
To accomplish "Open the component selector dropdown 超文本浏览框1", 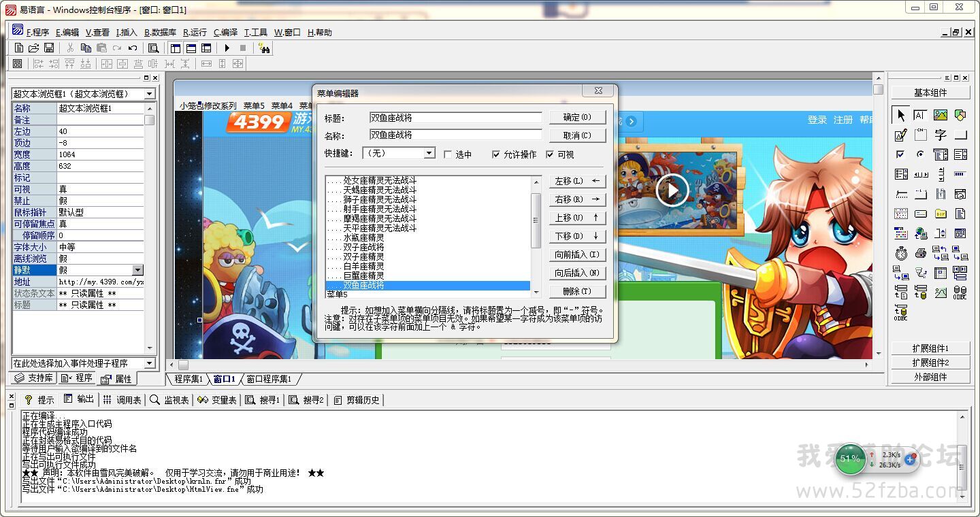I will point(150,94).
